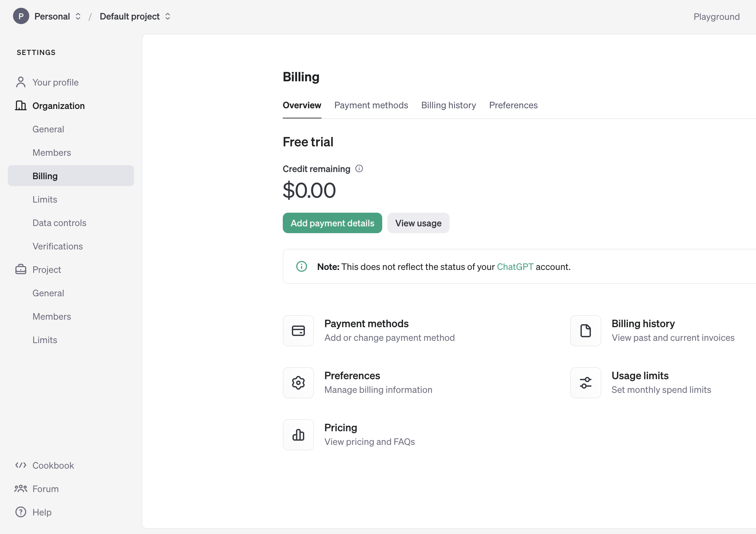The height and width of the screenshot is (534, 756).
Task: Expand the Default project selector
Action: click(168, 16)
